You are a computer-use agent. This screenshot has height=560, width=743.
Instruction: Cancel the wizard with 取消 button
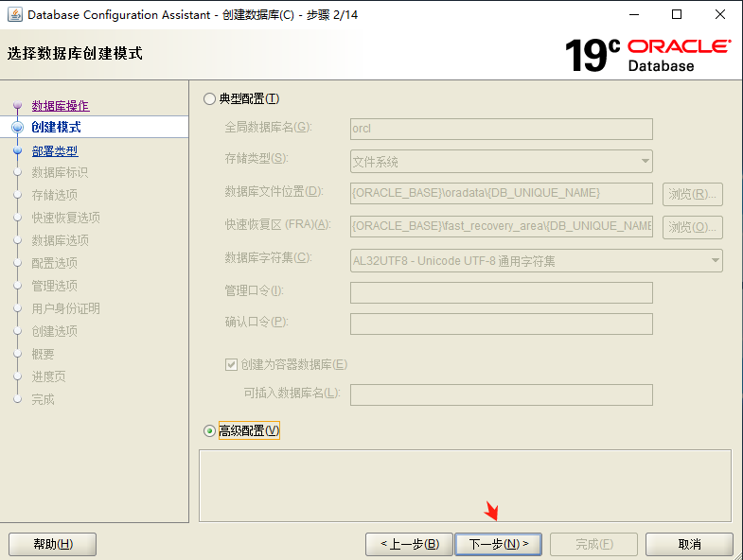tap(689, 544)
